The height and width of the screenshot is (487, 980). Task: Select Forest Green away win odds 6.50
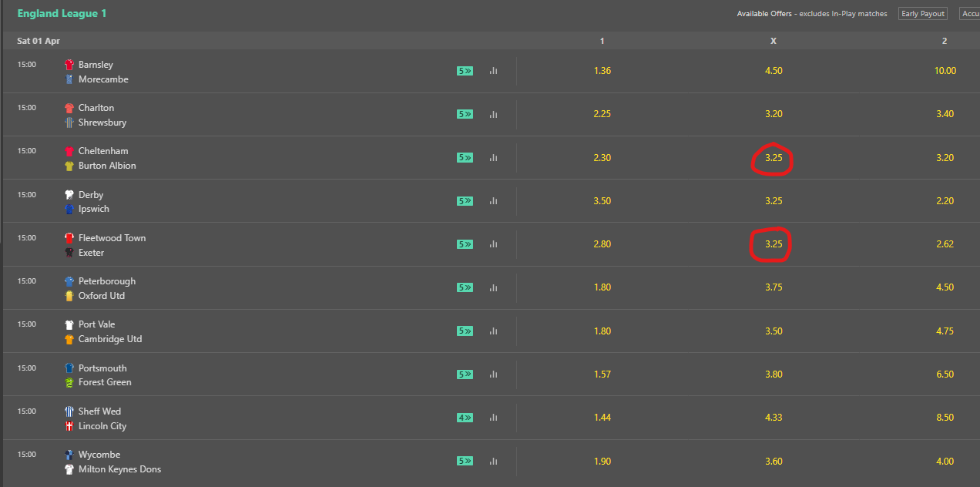tap(945, 374)
